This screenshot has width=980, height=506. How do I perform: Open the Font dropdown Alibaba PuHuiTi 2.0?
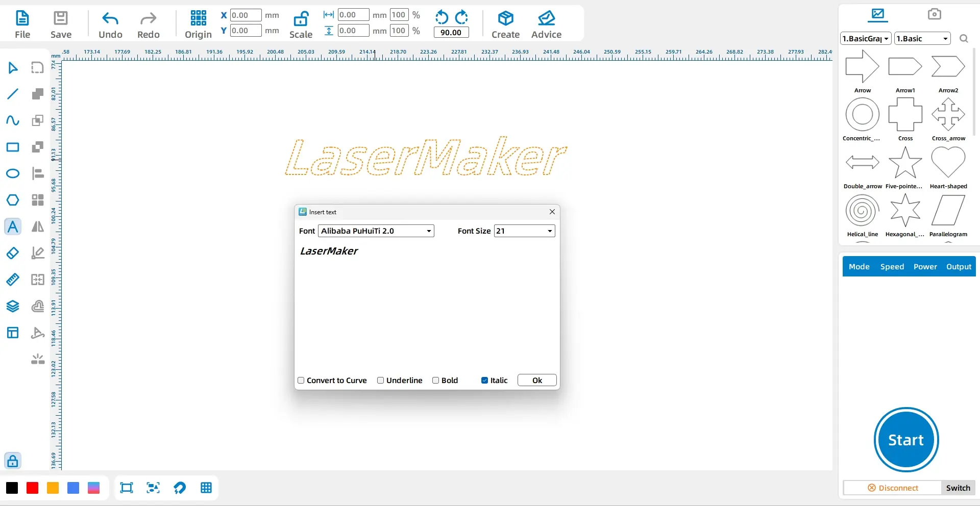pyautogui.click(x=376, y=231)
